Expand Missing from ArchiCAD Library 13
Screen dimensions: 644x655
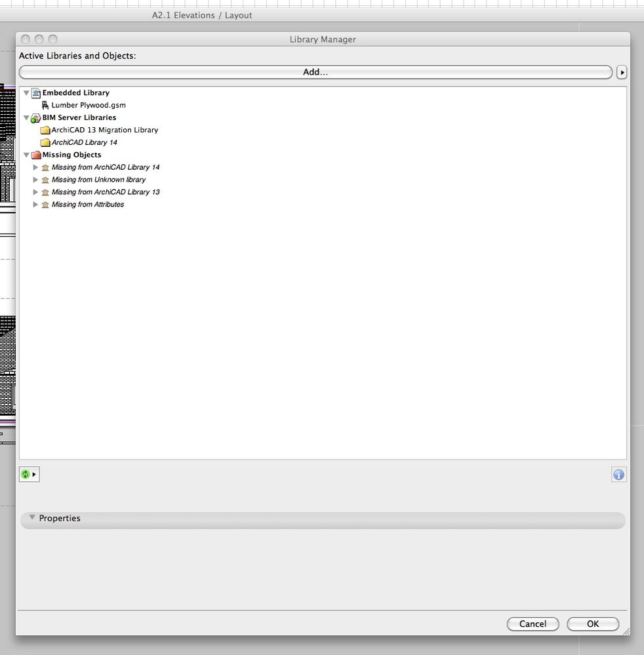[x=35, y=192]
